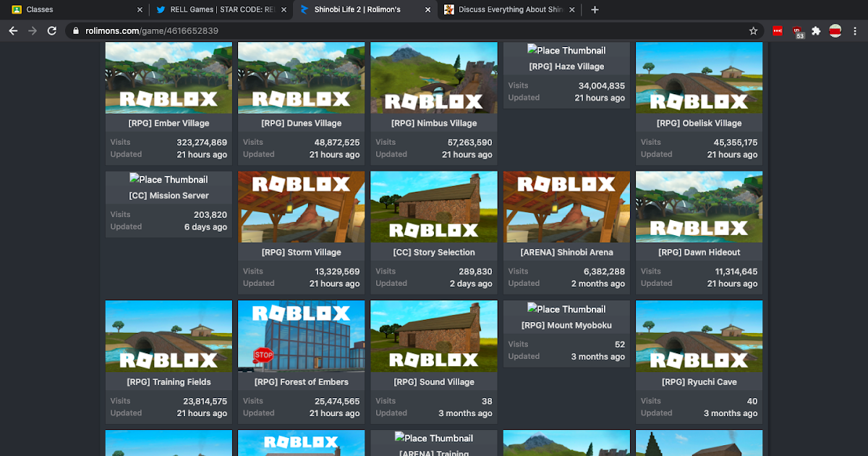Click the [ARENA] Shinobi Arena title
The image size is (868, 456).
tap(566, 253)
